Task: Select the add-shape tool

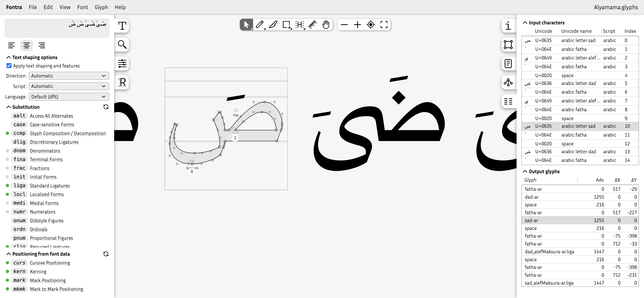Action: click(x=286, y=25)
